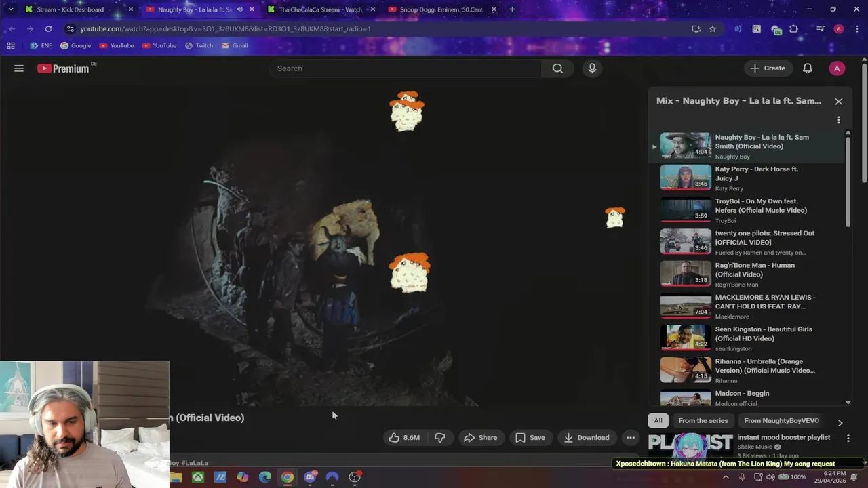Focus the YouTube search field
Screen dimensions: 868x488
click(405, 68)
